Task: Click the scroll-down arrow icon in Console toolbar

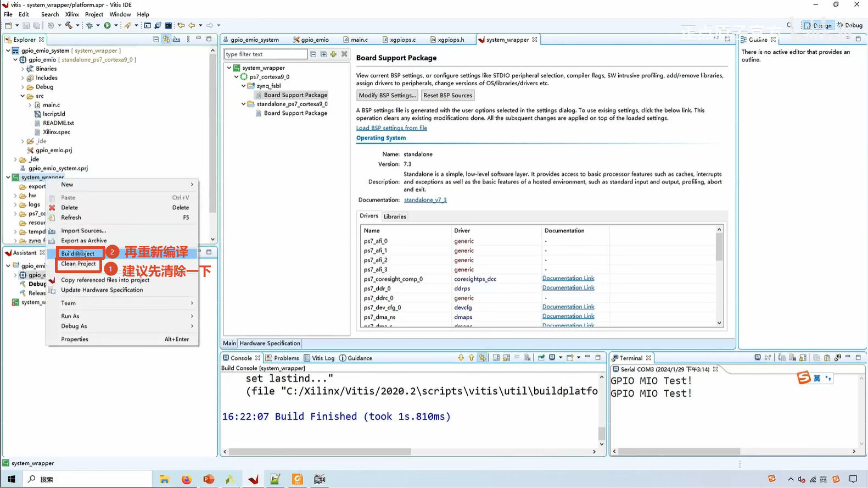Action: point(461,358)
